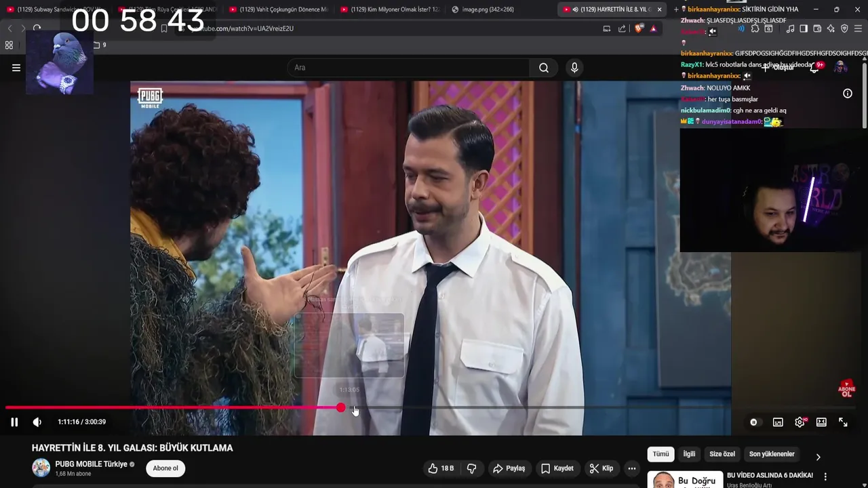
Task: Open the account avatar menu
Action: click(840, 67)
